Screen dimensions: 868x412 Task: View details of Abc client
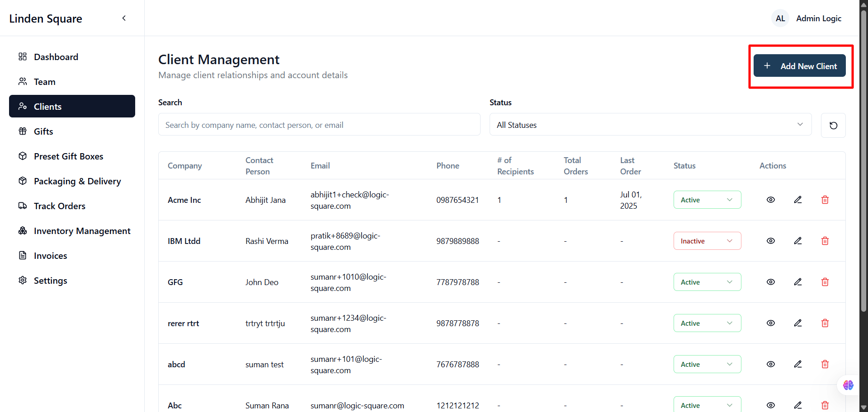click(x=771, y=405)
